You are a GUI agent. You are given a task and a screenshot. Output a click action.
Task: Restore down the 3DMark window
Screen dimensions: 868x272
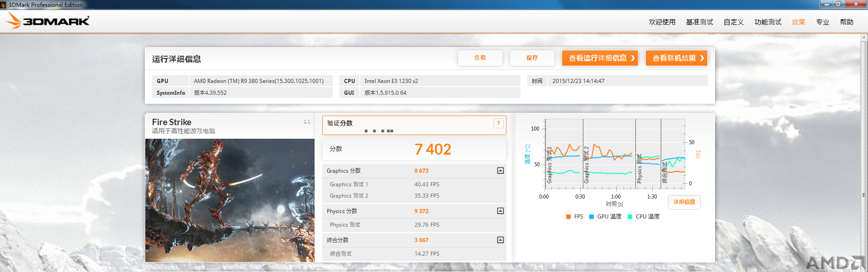838,4
